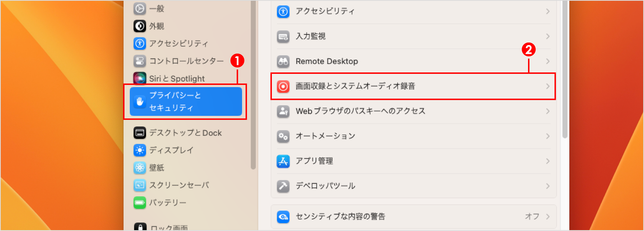
Task: Open Webブラウザのパスキーへのアクセス settings
Action: [x=360, y=111]
